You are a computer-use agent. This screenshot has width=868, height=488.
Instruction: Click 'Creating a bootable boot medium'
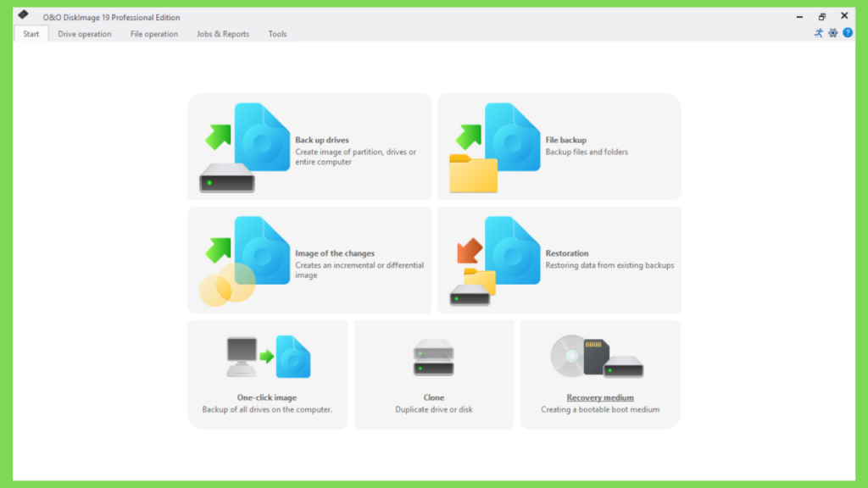click(600, 409)
